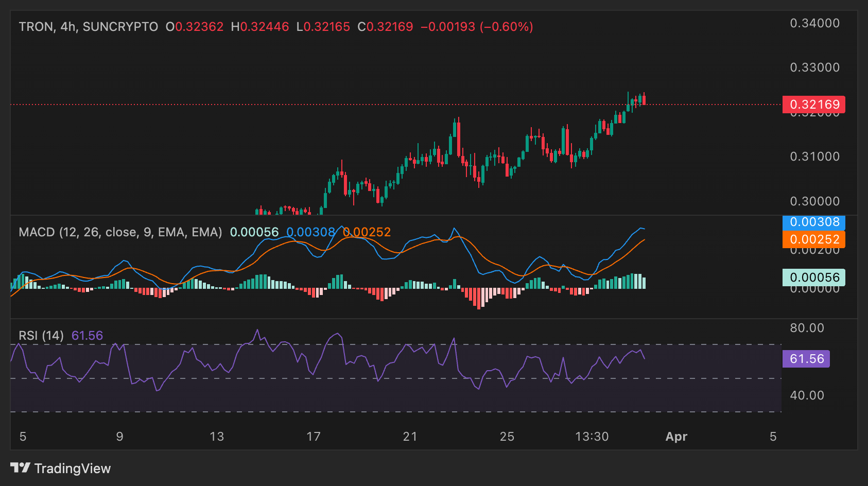Click the closing price C0.32169 in header

[385, 27]
